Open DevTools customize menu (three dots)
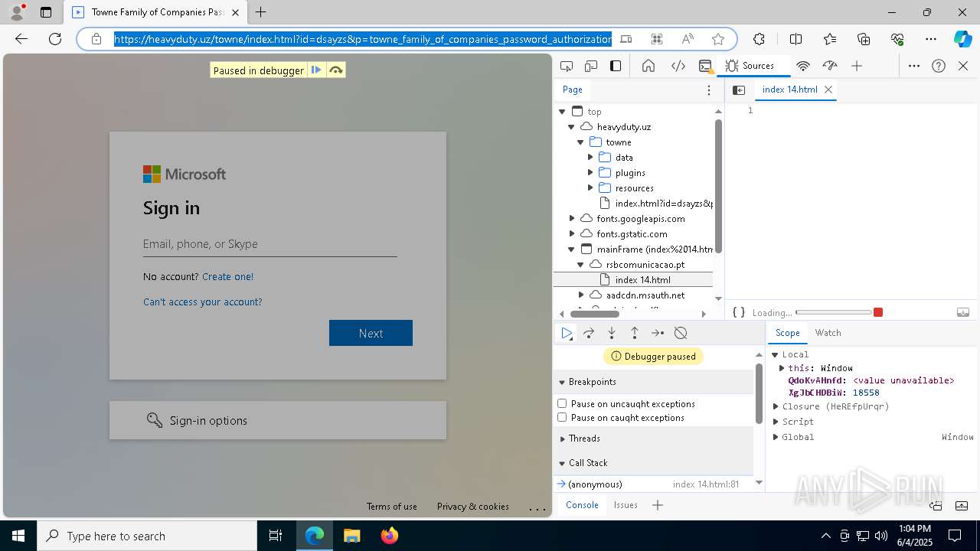 (914, 66)
